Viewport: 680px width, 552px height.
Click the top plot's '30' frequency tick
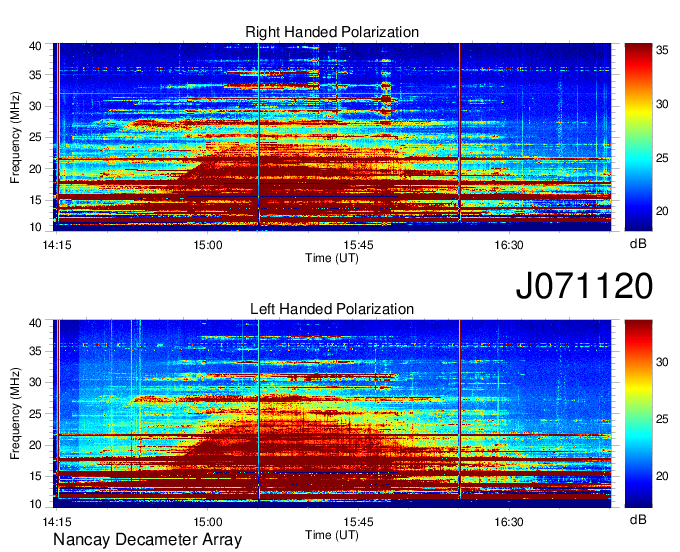click(x=35, y=106)
